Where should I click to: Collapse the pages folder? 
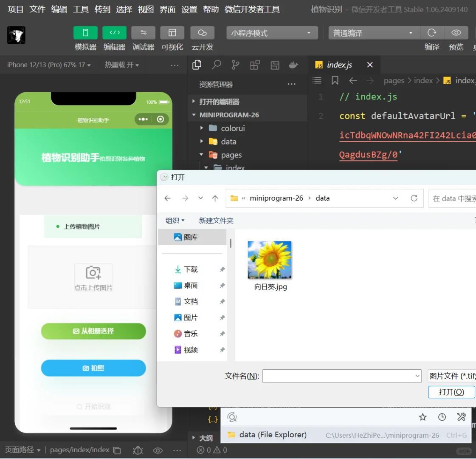[x=247, y=155]
